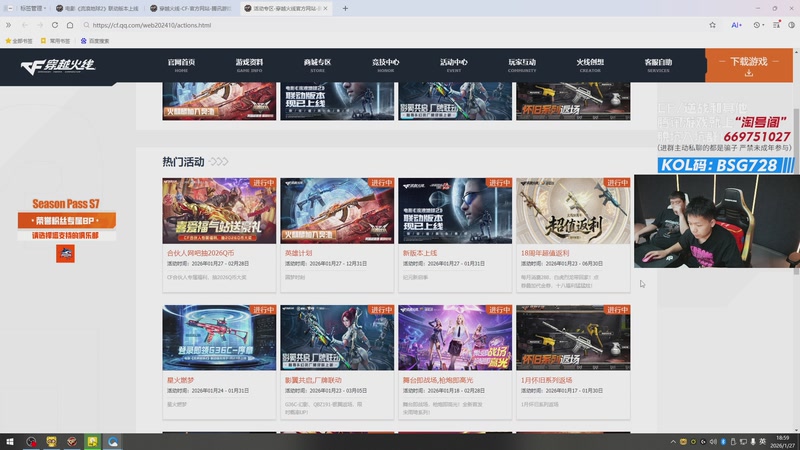This screenshot has height=450, width=800.
Task: Open the AI assistant toolbar icon
Action: (x=736, y=24)
